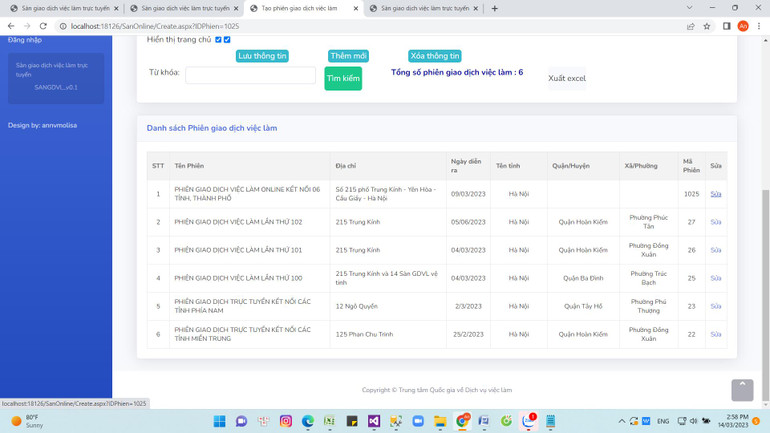Screen dimensions: 770x433
Task: Reload the page with the refresh icon
Action: (x=43, y=26)
